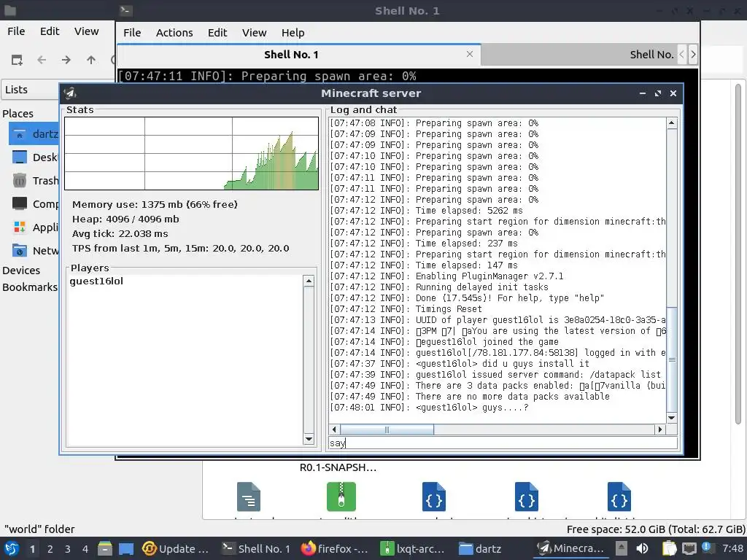
Task: Open File menu in the file manager
Action: 16,31
